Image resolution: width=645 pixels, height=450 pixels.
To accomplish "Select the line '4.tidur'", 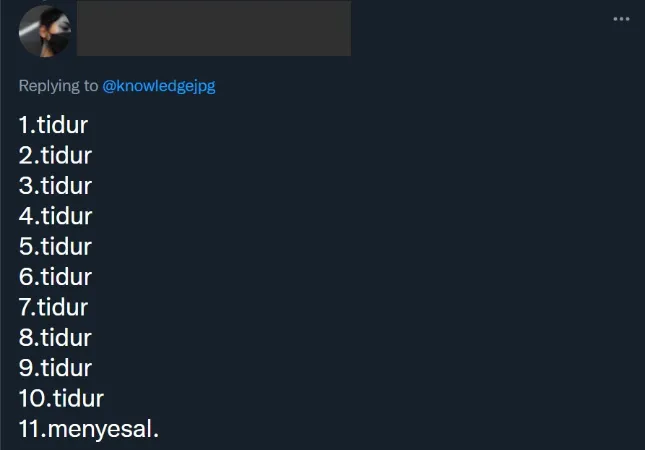I will [56, 216].
